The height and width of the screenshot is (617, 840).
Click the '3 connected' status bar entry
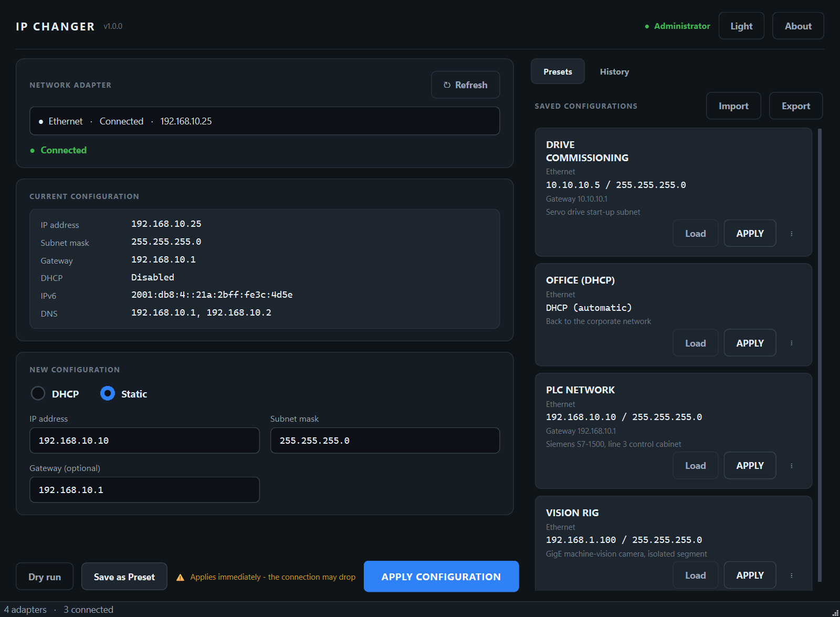pos(88,610)
